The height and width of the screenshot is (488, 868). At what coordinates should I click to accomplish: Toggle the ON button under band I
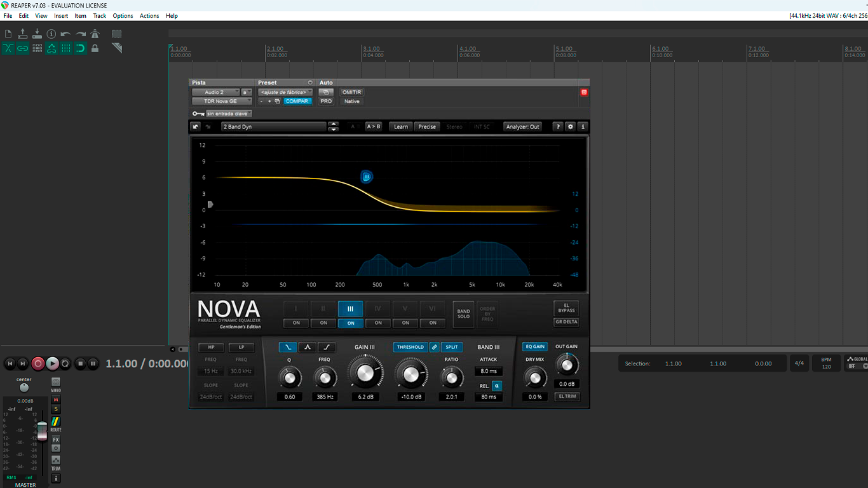coord(296,323)
